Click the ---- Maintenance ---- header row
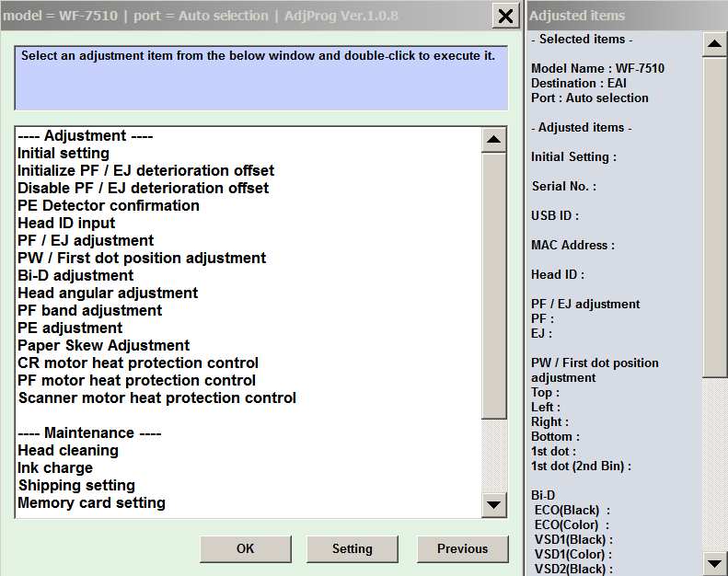Viewport: 728px width, 576px height. [x=89, y=433]
